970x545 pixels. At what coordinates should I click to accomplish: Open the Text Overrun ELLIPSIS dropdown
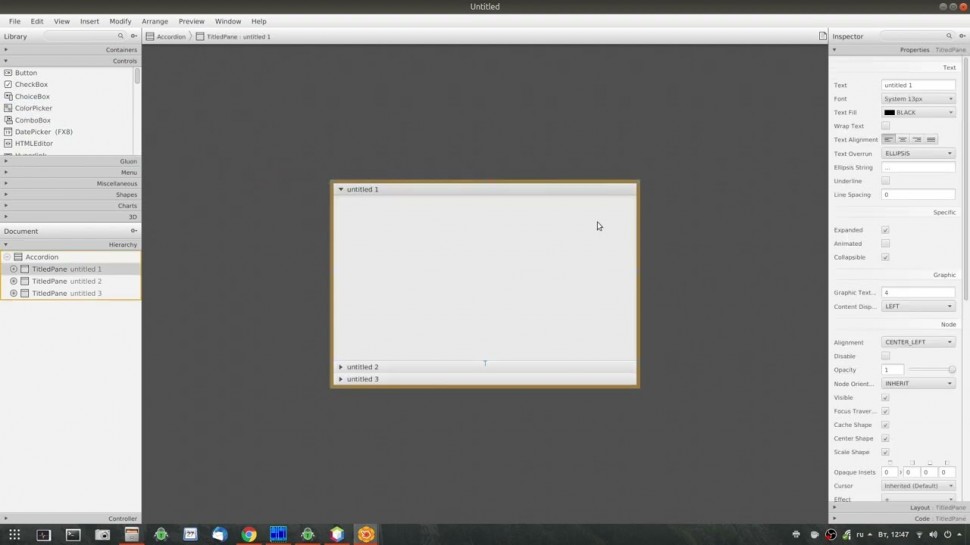[917, 154]
